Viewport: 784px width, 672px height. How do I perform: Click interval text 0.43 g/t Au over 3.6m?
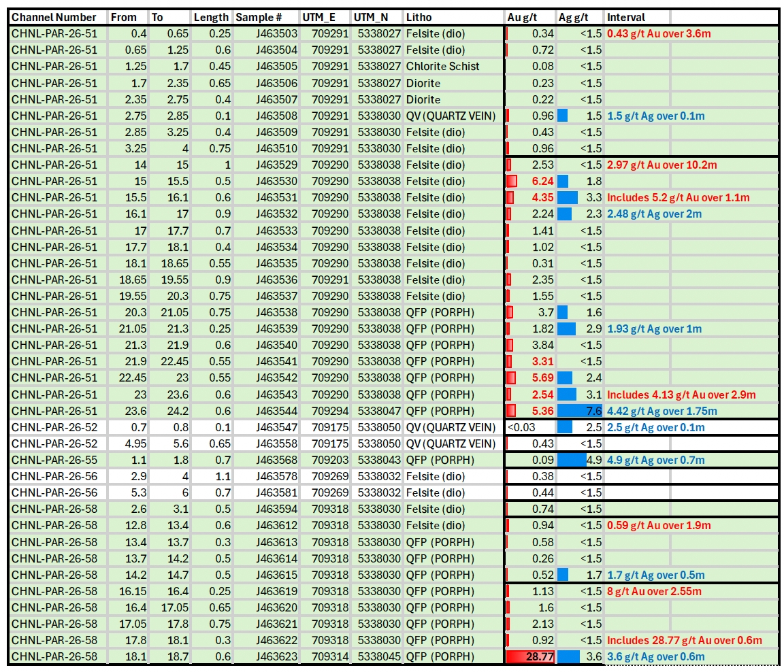(x=659, y=34)
